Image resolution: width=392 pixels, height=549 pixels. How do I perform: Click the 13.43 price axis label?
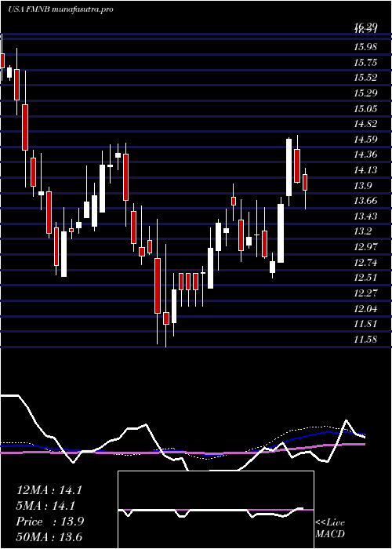pyautogui.click(x=365, y=216)
